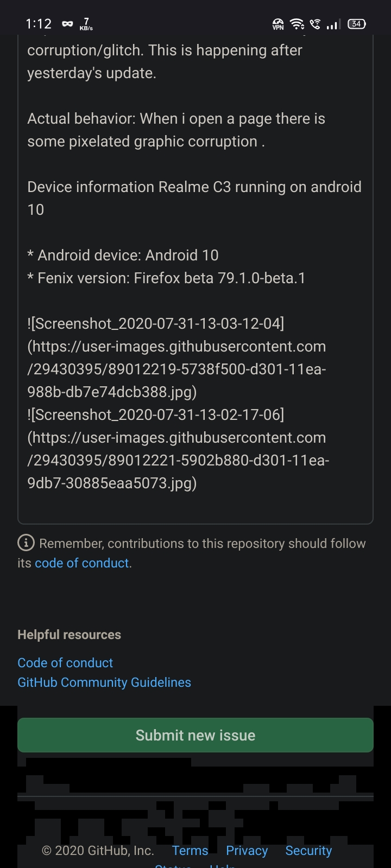Select the cellular signal strength bars
This screenshot has height=868, width=391.
point(332,24)
